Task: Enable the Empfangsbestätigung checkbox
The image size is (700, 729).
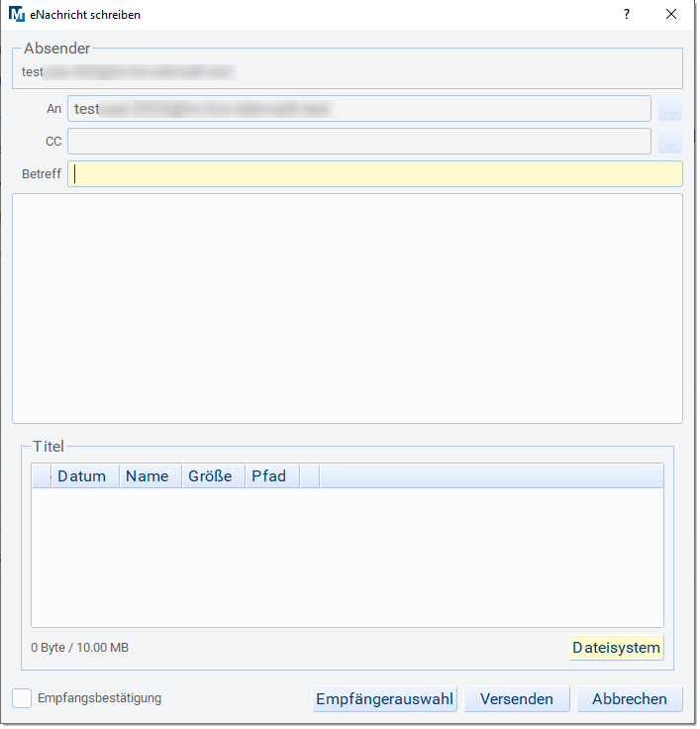Action: (x=22, y=698)
